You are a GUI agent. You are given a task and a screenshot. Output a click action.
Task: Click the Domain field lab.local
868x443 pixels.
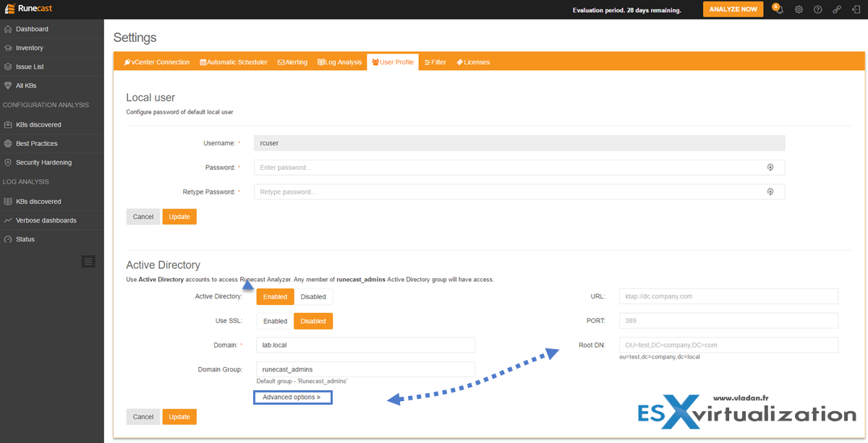tap(365, 345)
